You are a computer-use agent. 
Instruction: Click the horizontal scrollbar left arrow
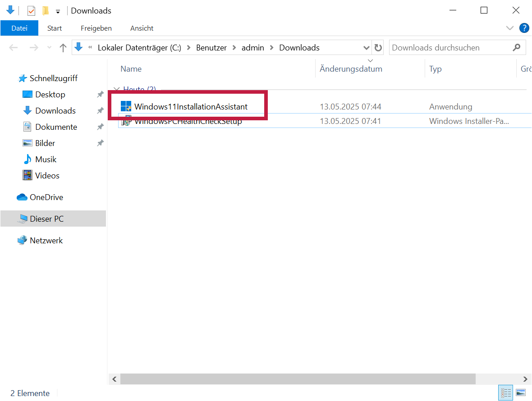tap(115, 379)
